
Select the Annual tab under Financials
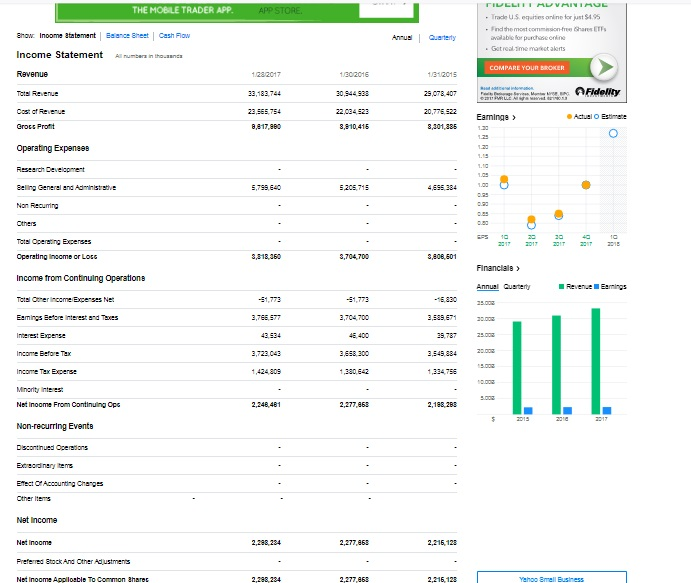[x=487, y=286]
